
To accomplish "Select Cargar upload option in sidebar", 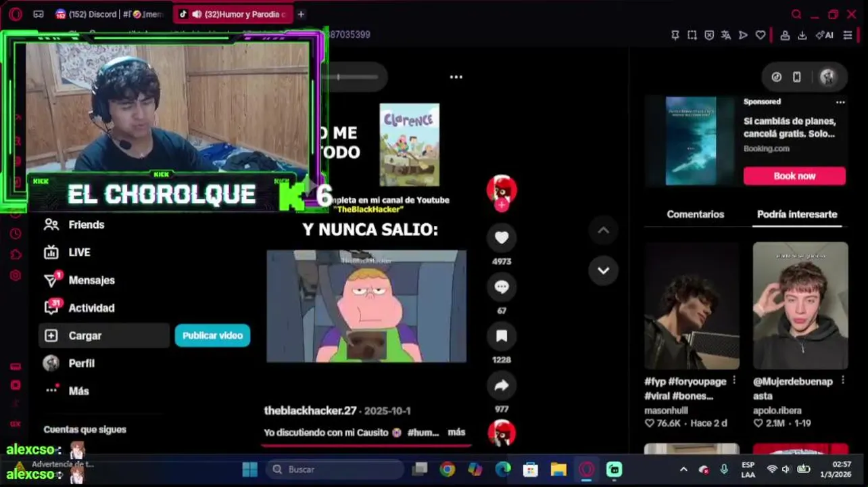I will pyautogui.click(x=103, y=335).
